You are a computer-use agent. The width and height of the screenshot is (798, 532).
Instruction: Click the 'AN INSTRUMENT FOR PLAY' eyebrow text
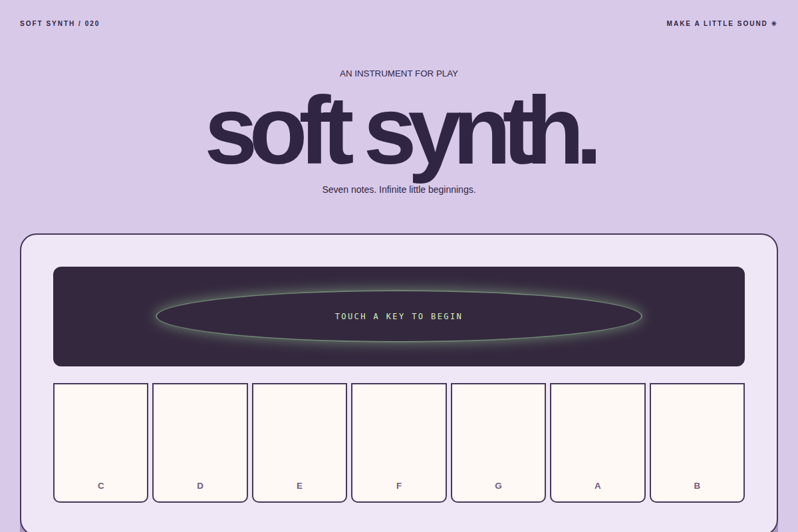click(x=399, y=73)
